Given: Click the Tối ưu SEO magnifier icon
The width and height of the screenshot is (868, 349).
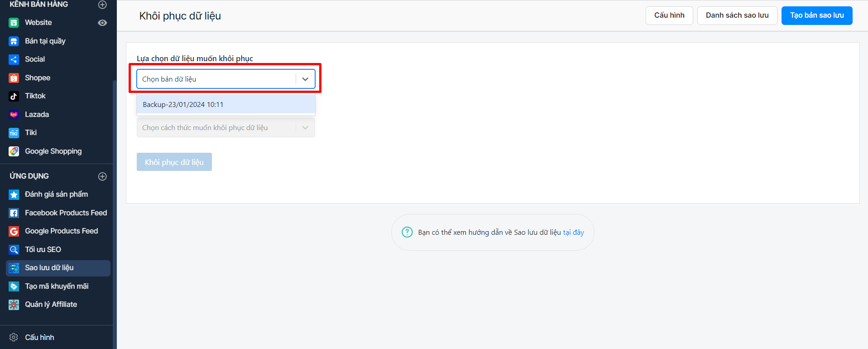Looking at the screenshot, I should click(x=14, y=250).
